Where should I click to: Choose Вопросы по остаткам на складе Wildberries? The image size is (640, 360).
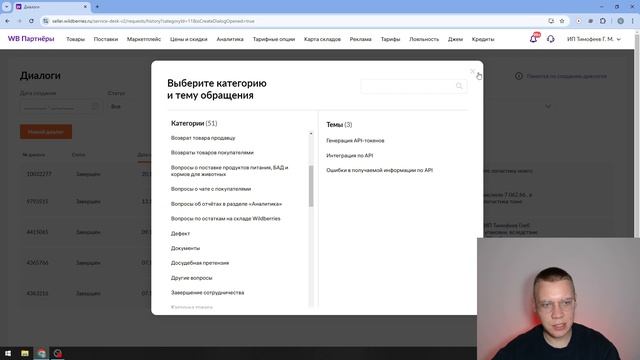click(x=225, y=219)
